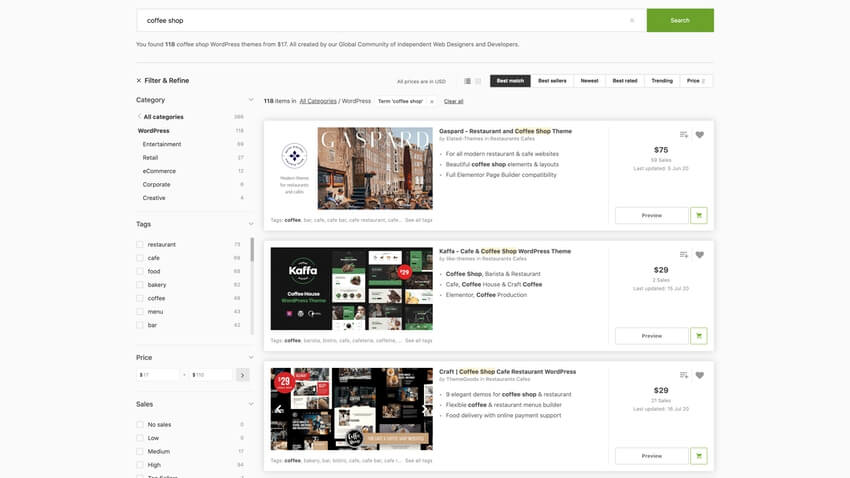850x478 pixels.
Task: See all tags for Kaffa theme
Action: pos(418,340)
